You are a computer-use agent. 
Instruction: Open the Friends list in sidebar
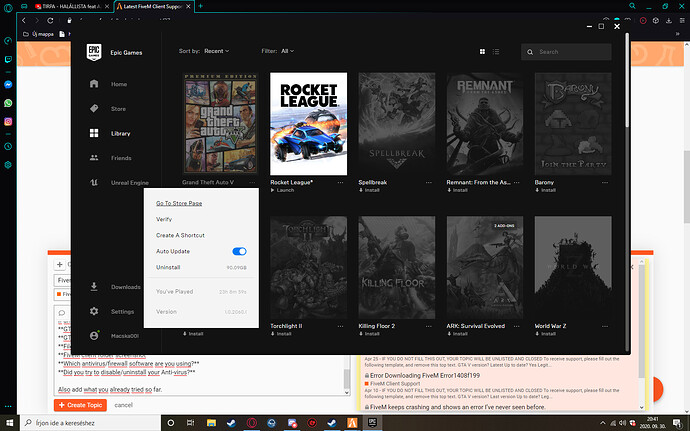click(x=122, y=158)
